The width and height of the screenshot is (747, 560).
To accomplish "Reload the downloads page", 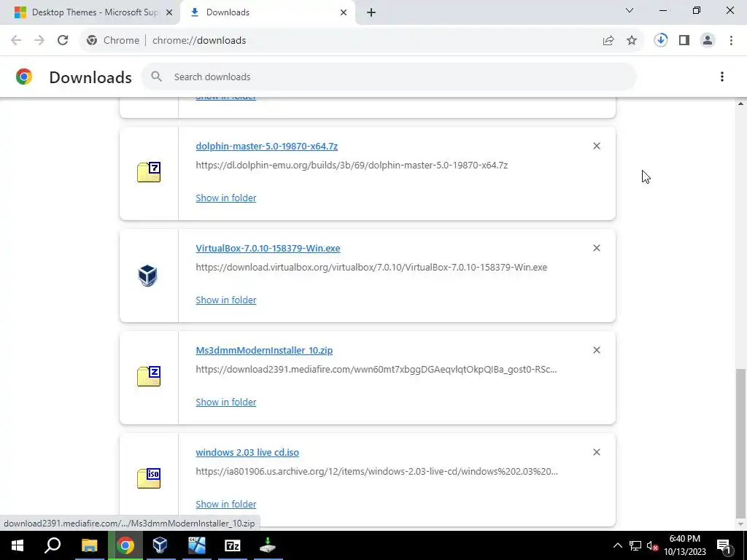I will coord(63,41).
